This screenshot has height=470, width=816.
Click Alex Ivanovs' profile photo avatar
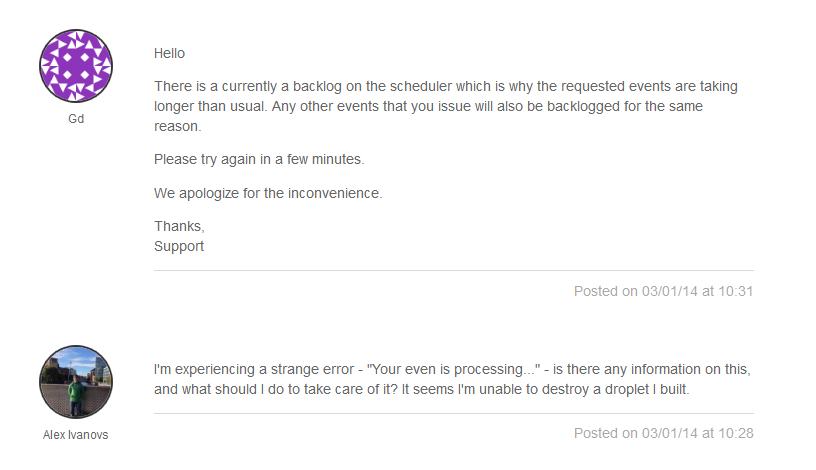point(76,382)
